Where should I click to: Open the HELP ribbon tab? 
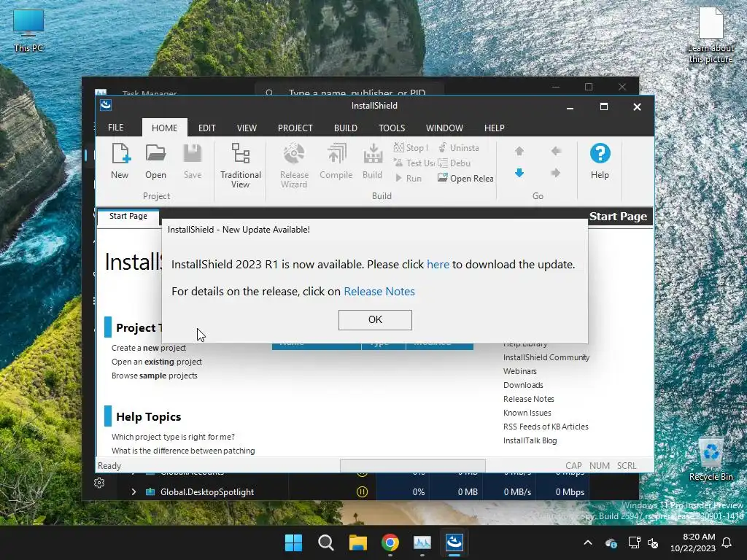[495, 128]
